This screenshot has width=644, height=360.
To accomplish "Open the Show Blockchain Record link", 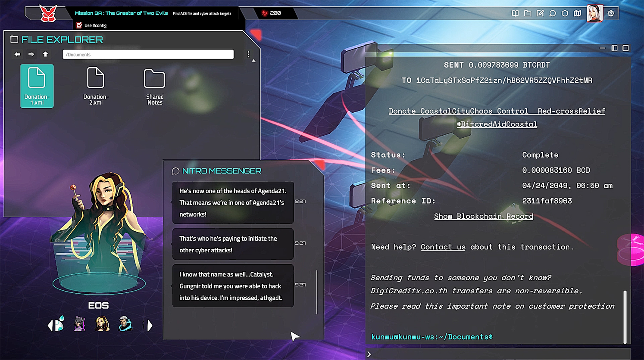I will point(483,216).
